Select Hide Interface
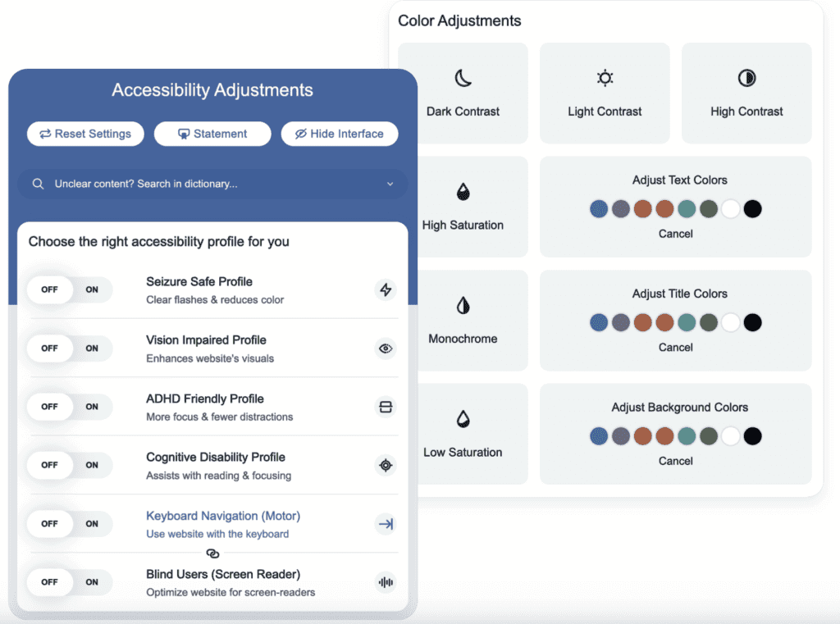 [340, 134]
